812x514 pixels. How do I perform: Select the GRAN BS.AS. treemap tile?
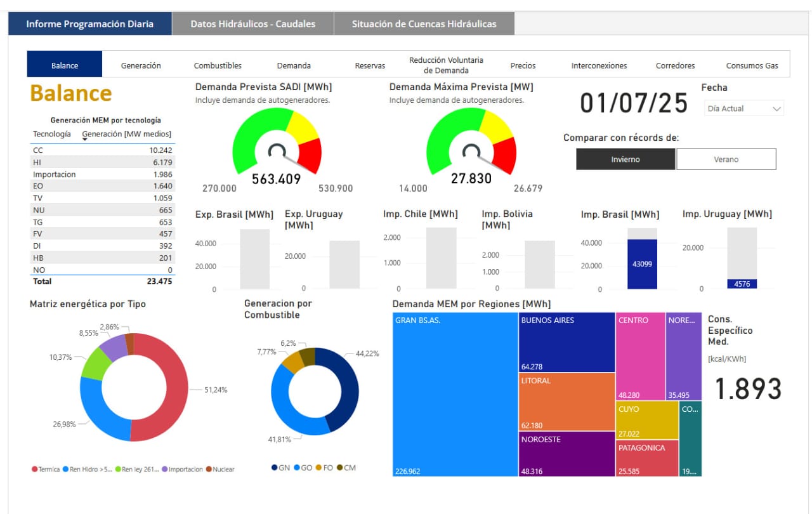tap(455, 393)
